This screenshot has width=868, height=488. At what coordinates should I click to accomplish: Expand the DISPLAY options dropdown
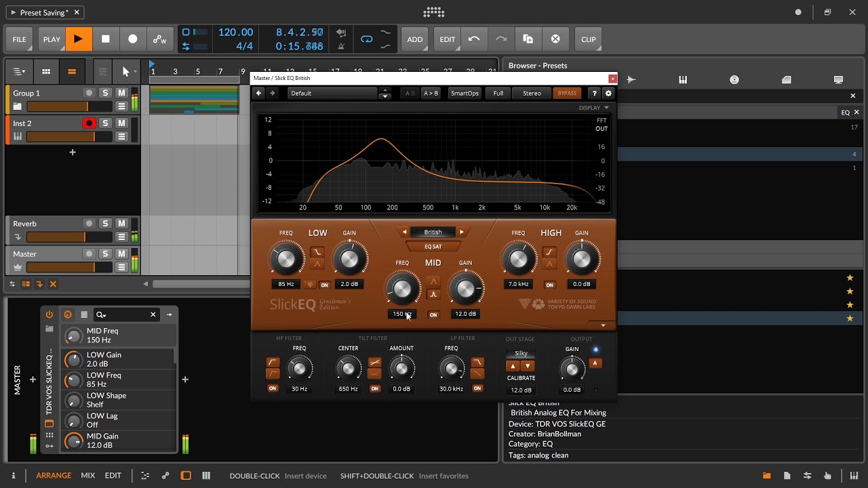click(x=594, y=108)
